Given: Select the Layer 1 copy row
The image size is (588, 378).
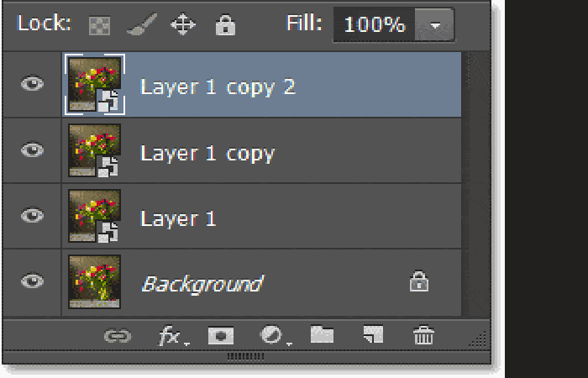Looking at the screenshot, I should tap(261, 150).
